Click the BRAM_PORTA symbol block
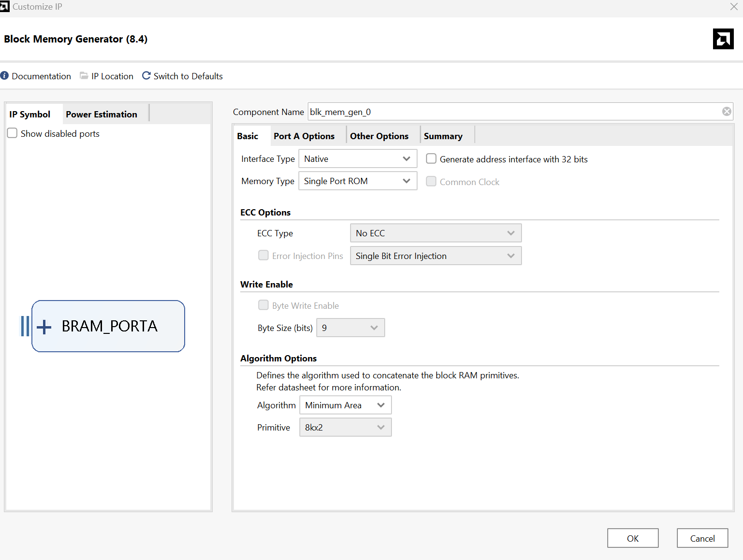The height and width of the screenshot is (560, 743). point(108,326)
